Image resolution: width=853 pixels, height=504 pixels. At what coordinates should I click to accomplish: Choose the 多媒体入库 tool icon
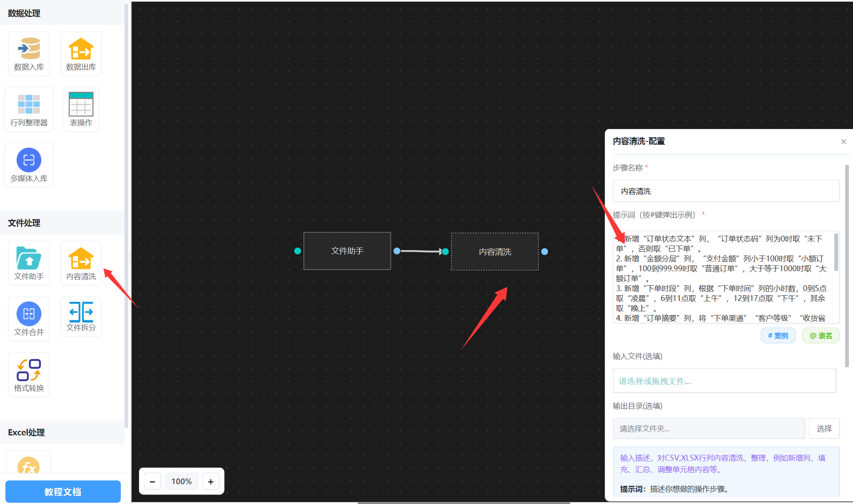point(29,160)
